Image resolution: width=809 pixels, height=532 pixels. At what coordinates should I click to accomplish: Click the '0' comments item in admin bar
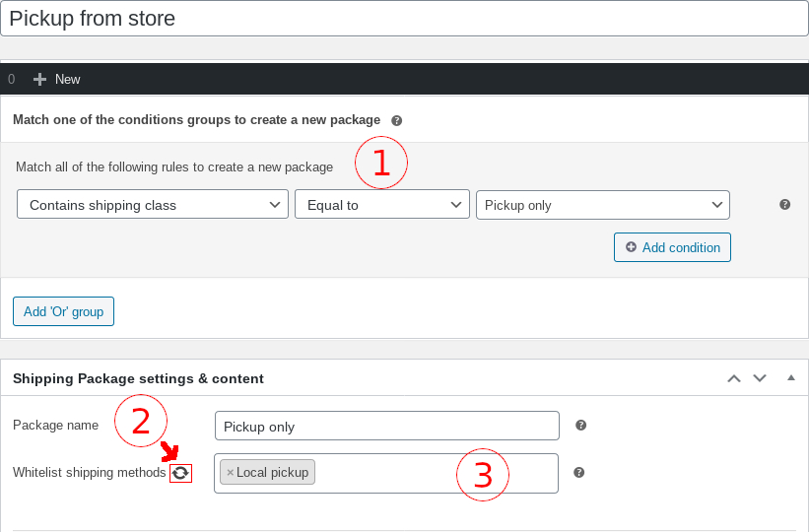click(12, 79)
